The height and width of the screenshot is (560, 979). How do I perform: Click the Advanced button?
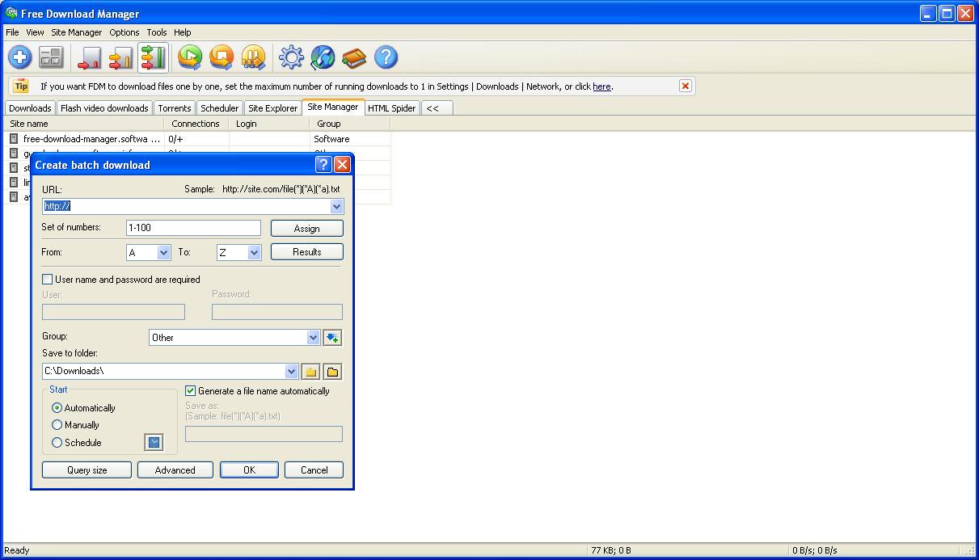pos(175,470)
